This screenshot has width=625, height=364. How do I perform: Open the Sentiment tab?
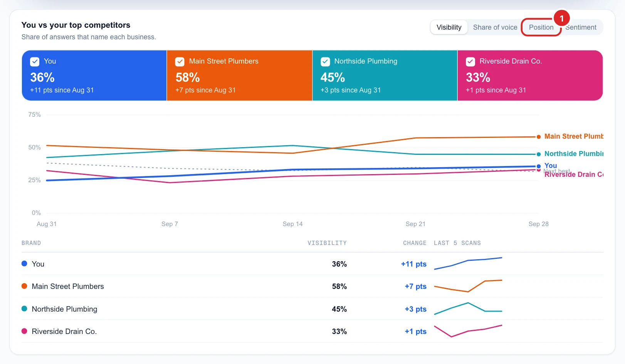(581, 27)
